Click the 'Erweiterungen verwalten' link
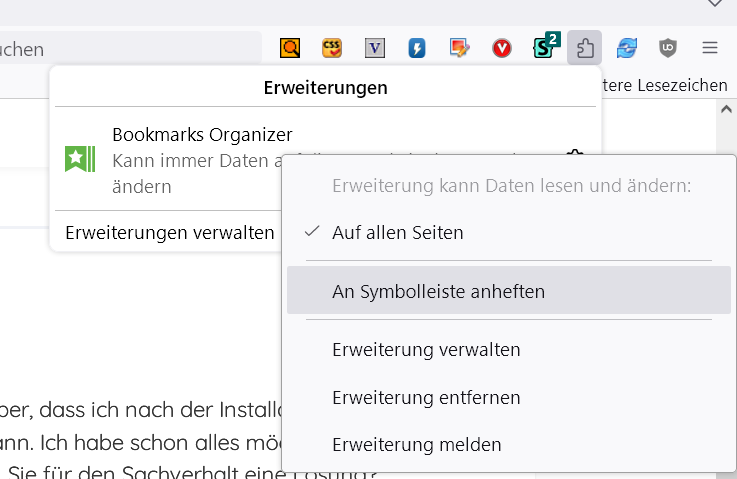This screenshot has height=479, width=737. click(x=169, y=233)
